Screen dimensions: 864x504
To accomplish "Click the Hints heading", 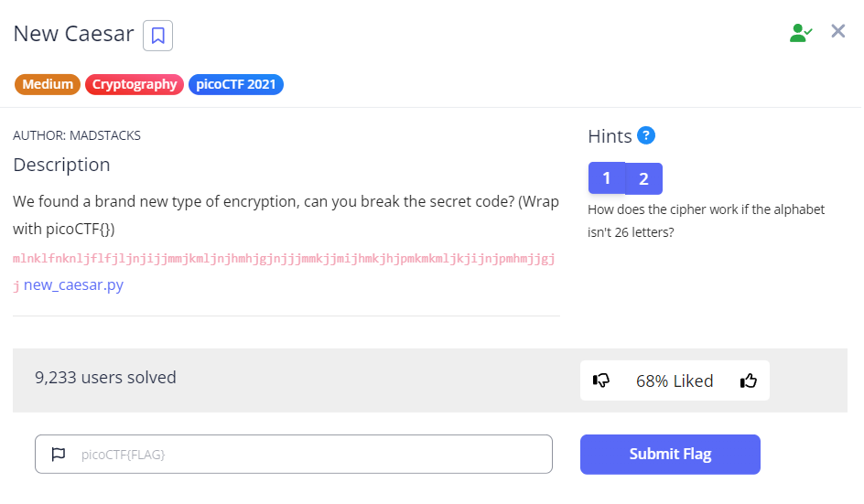I will (x=610, y=136).
